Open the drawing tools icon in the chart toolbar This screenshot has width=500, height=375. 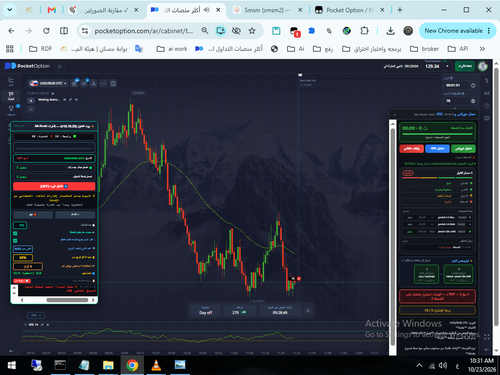pyautogui.click(x=94, y=83)
